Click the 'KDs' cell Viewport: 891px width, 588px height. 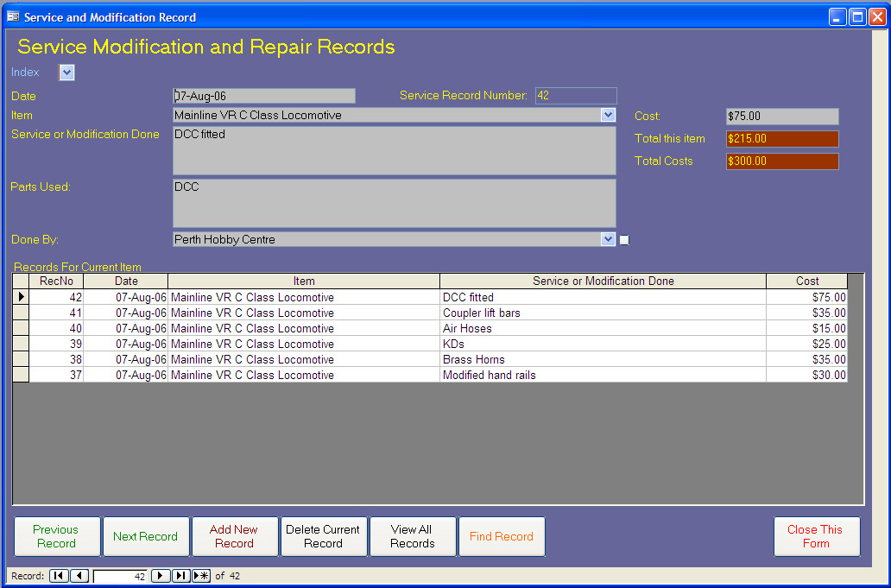tap(603, 344)
